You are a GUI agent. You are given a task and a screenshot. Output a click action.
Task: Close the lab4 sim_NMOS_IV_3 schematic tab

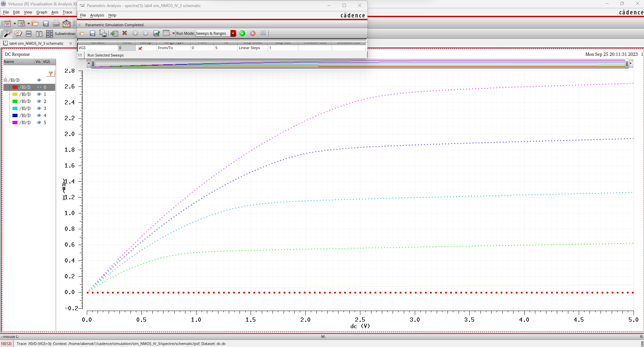[70, 43]
